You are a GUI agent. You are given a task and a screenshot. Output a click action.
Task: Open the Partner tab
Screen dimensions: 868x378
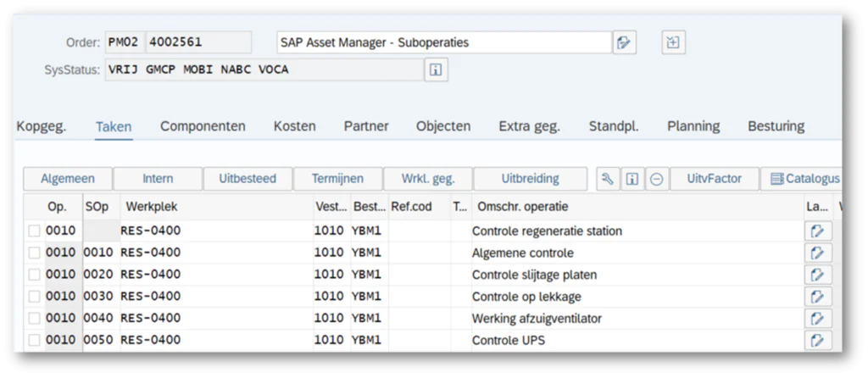pyautogui.click(x=366, y=127)
